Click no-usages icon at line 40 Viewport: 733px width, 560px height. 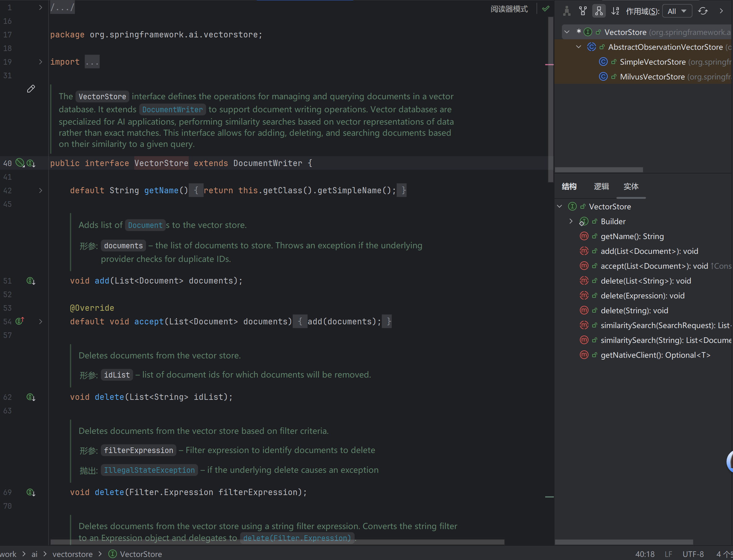[20, 163]
